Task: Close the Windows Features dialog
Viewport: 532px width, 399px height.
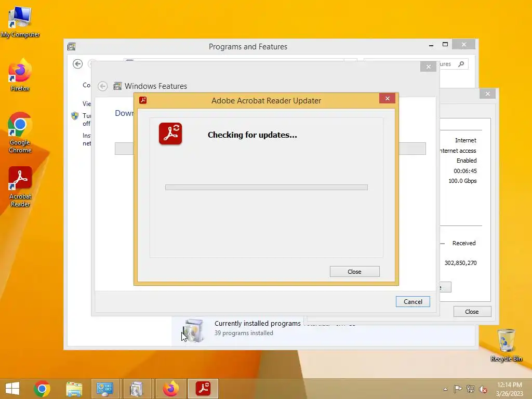Action: point(429,66)
